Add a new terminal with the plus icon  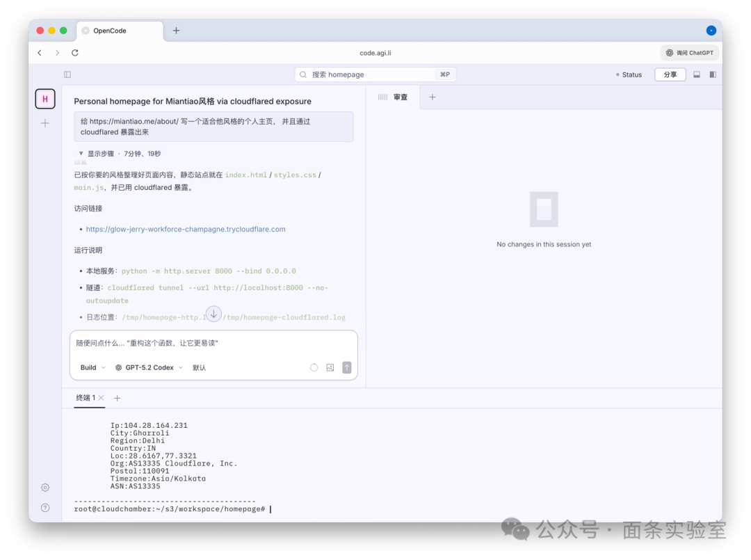[117, 398]
